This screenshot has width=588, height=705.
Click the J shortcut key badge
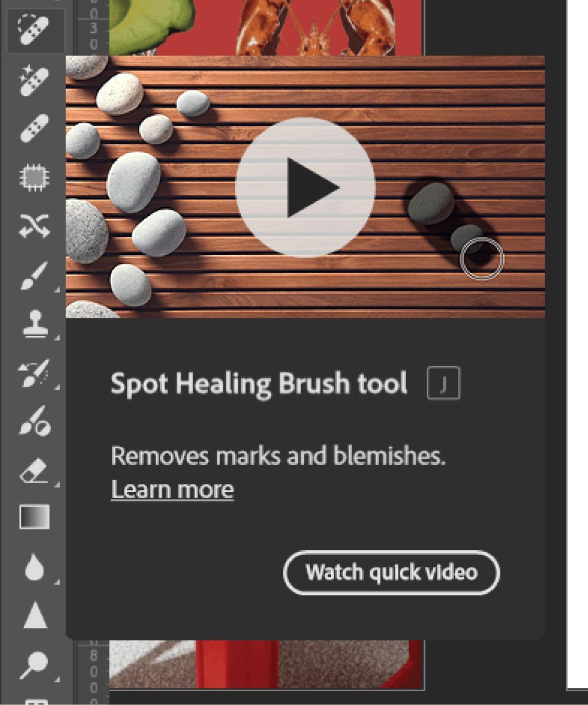(x=443, y=384)
